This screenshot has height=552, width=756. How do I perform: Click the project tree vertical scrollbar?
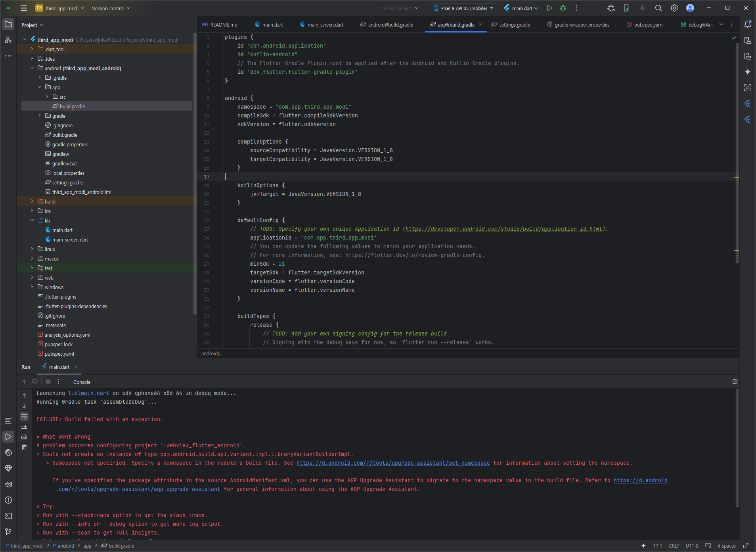[x=195, y=174]
